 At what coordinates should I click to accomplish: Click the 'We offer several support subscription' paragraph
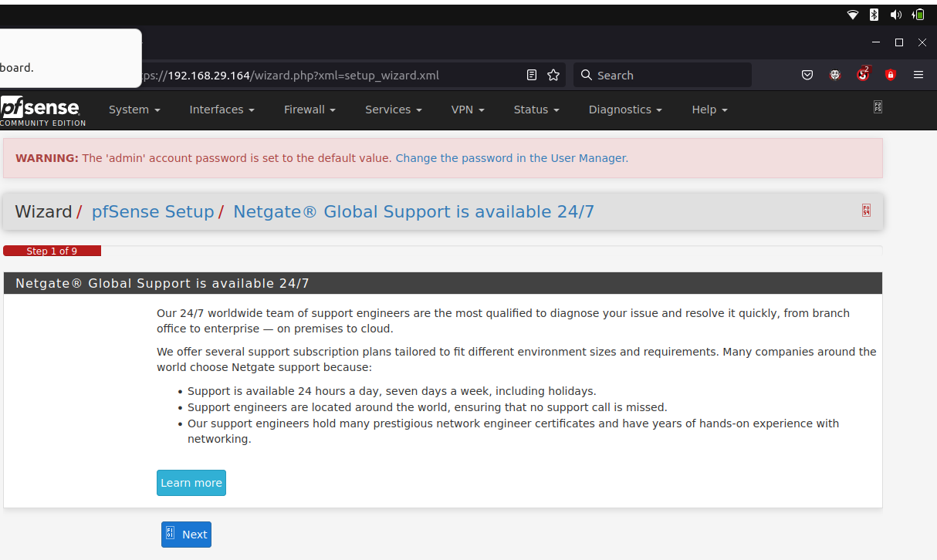pos(516,359)
